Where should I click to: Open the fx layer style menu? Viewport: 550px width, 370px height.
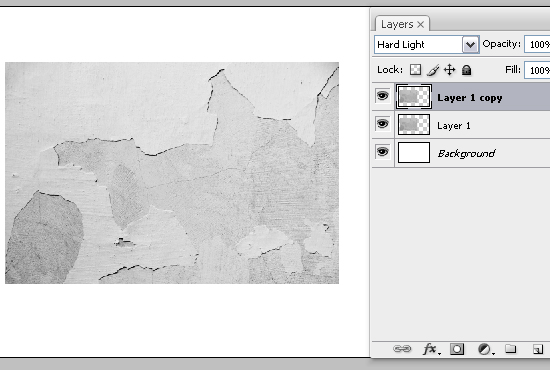(430, 349)
